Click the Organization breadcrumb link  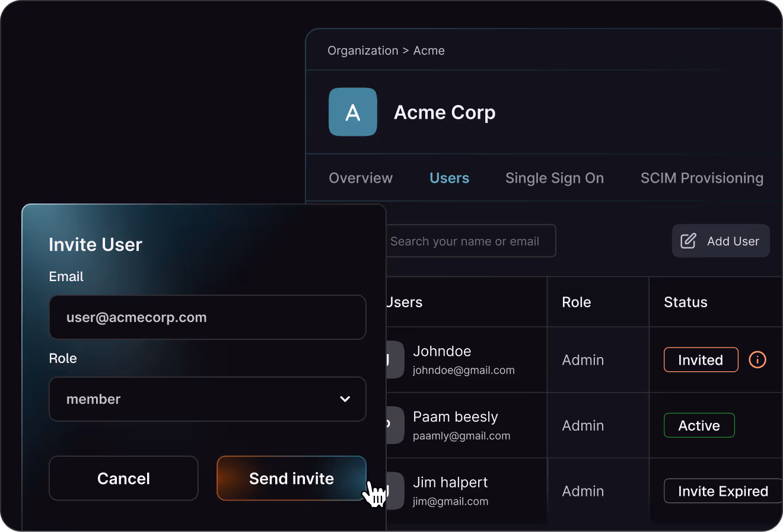363,50
